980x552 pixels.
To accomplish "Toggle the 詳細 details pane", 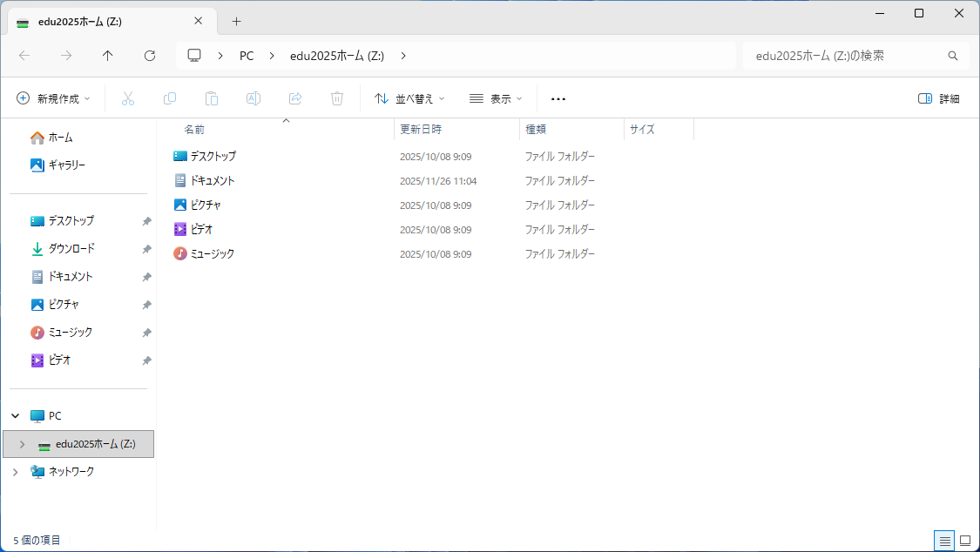I will pos(939,98).
